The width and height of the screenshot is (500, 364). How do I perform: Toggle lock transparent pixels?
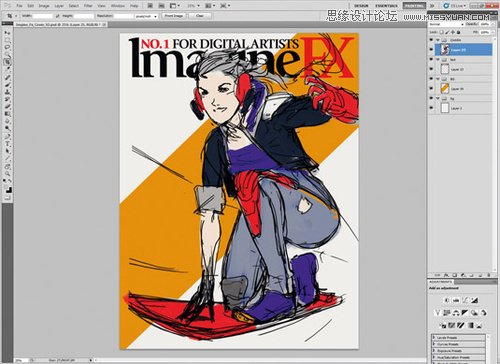pos(442,32)
